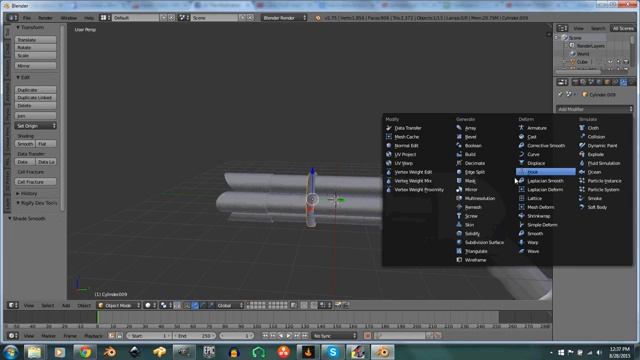Click the Ocean modifier icon

click(x=582, y=172)
